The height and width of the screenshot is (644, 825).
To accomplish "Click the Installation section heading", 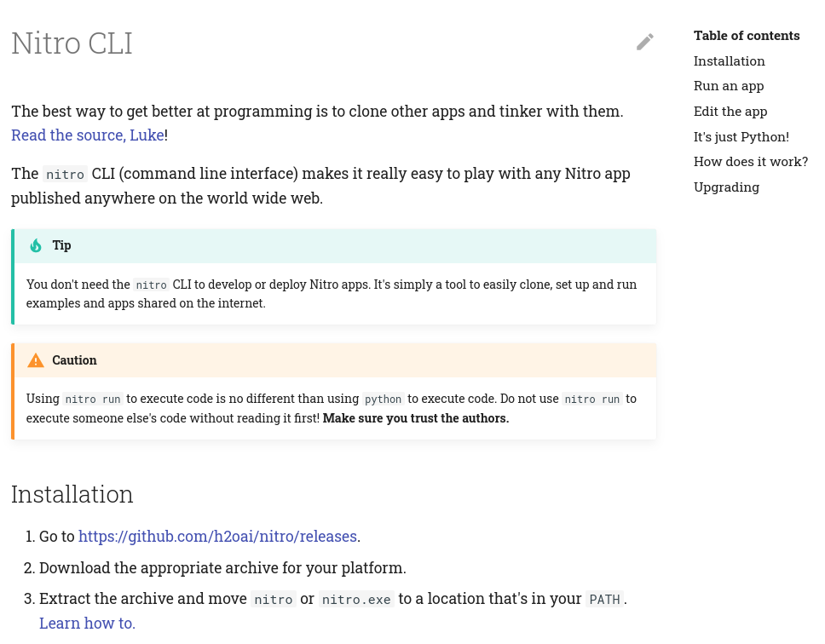I will point(72,494).
